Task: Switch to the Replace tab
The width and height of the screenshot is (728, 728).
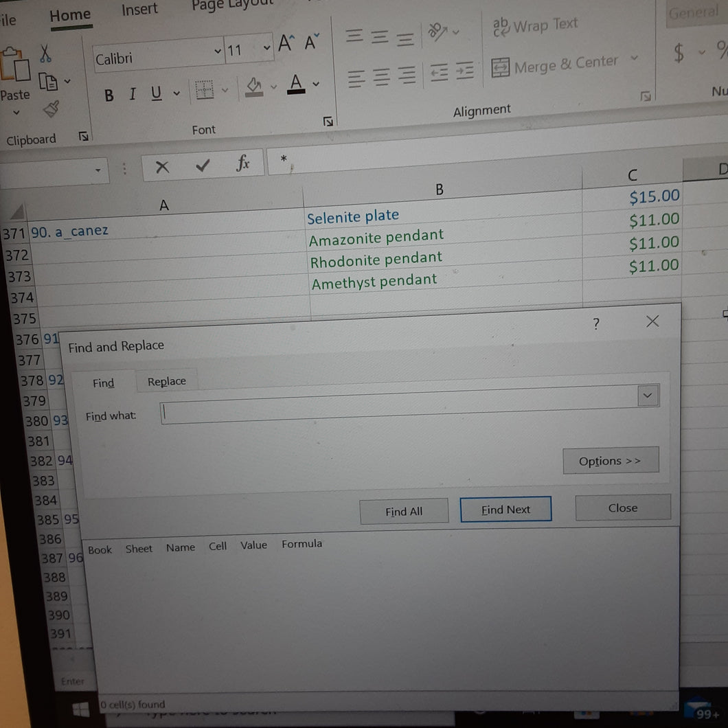Action: tap(167, 381)
